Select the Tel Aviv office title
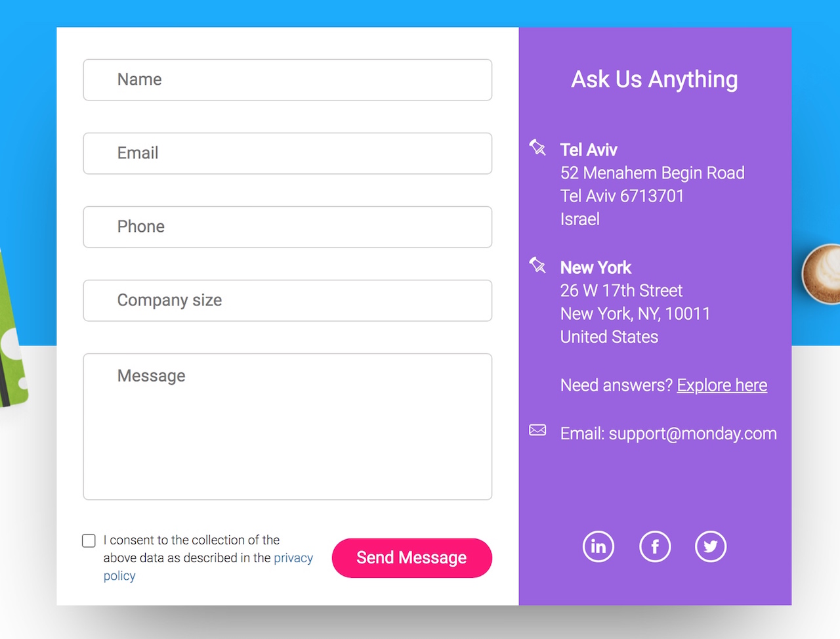Viewport: 840px width, 639px height. [589, 150]
